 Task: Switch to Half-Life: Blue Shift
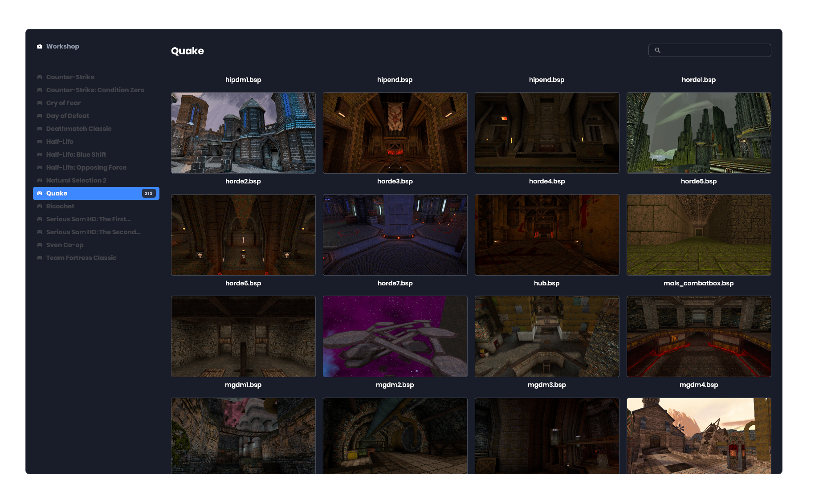tap(96, 154)
